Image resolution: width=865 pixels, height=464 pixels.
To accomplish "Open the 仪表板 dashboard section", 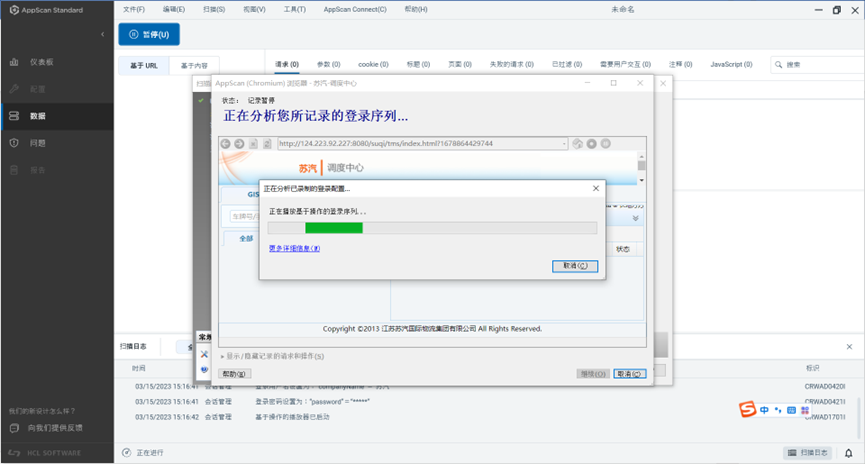I will click(x=41, y=62).
